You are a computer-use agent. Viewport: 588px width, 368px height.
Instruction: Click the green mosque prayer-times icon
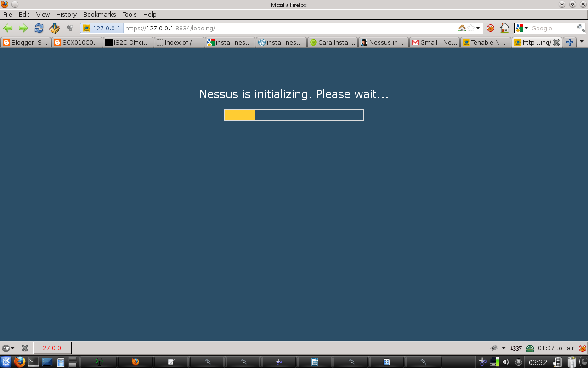(530, 348)
